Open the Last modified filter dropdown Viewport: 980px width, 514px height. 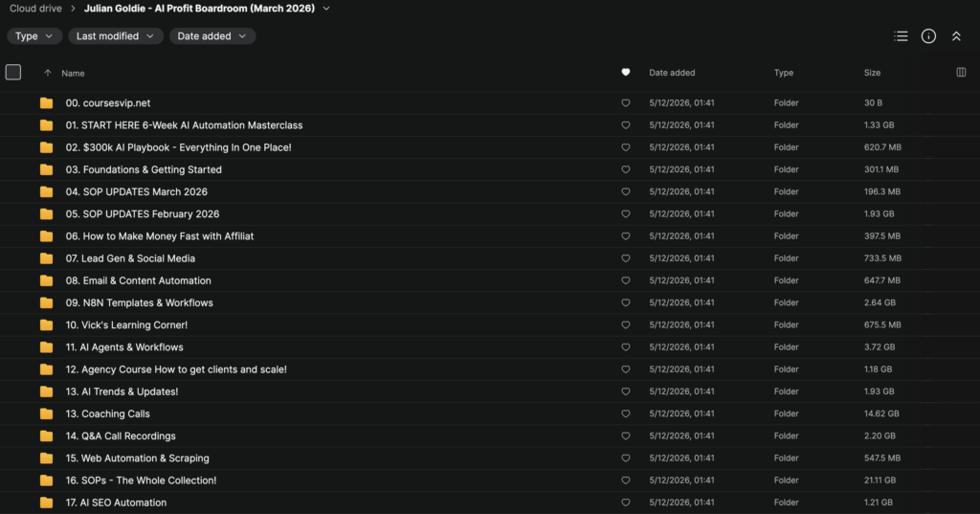coord(116,36)
